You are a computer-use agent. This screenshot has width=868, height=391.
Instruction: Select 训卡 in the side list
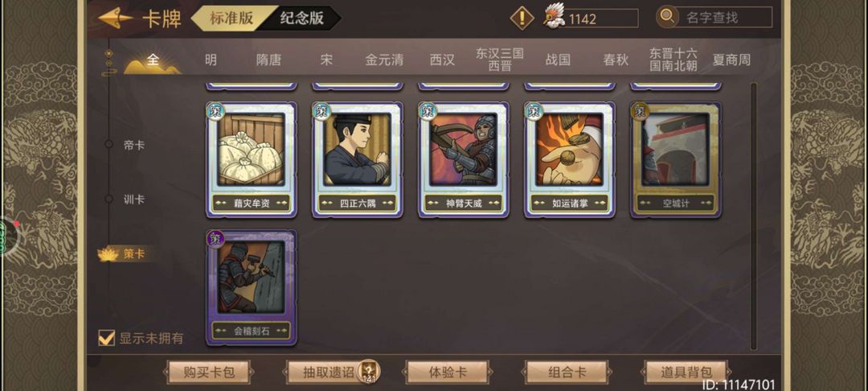pyautogui.click(x=134, y=200)
